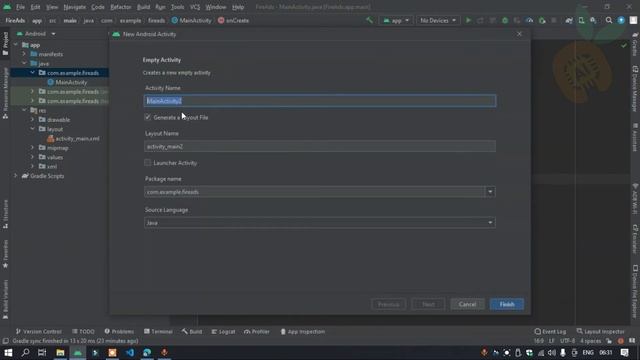Open the Source Language dropdown

tap(490, 222)
